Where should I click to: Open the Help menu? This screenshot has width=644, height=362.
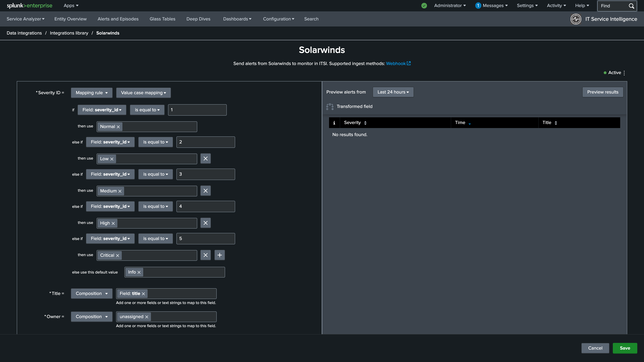pyautogui.click(x=582, y=6)
